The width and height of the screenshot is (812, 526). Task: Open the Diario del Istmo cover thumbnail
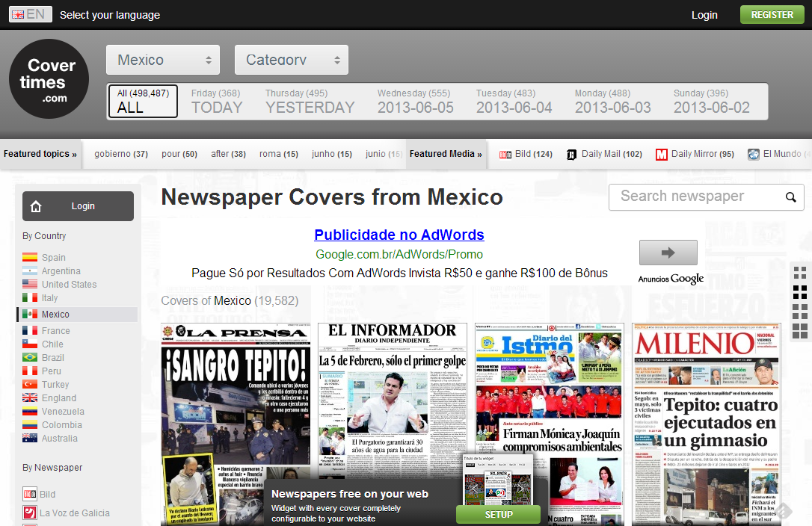[x=550, y=424]
